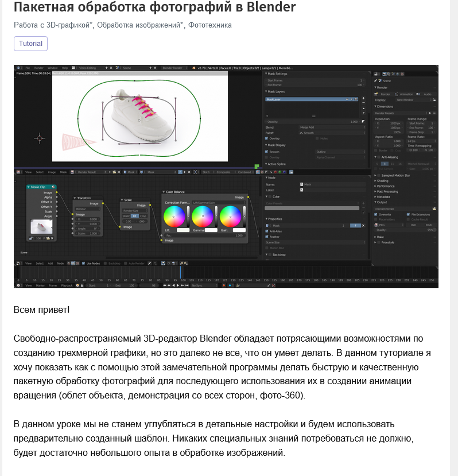Uncheck the Overlap checkbox
This screenshot has width=458, height=476.
pos(266,138)
